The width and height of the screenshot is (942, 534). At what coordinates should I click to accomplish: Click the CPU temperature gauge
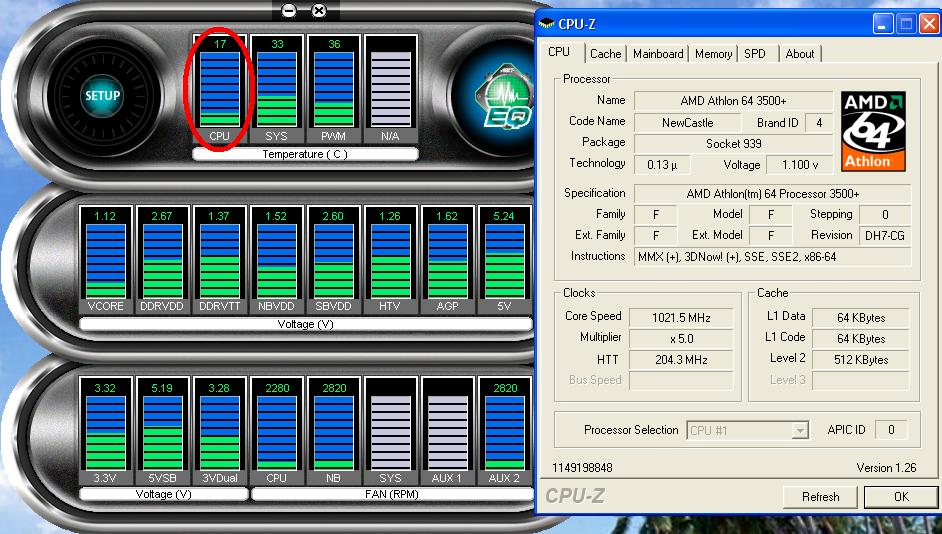[219, 89]
